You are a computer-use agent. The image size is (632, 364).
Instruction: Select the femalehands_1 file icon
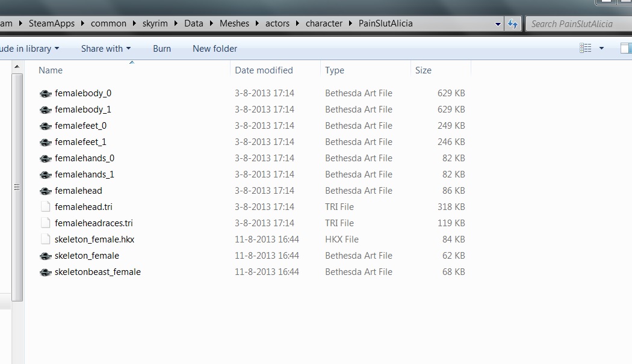[x=46, y=175]
